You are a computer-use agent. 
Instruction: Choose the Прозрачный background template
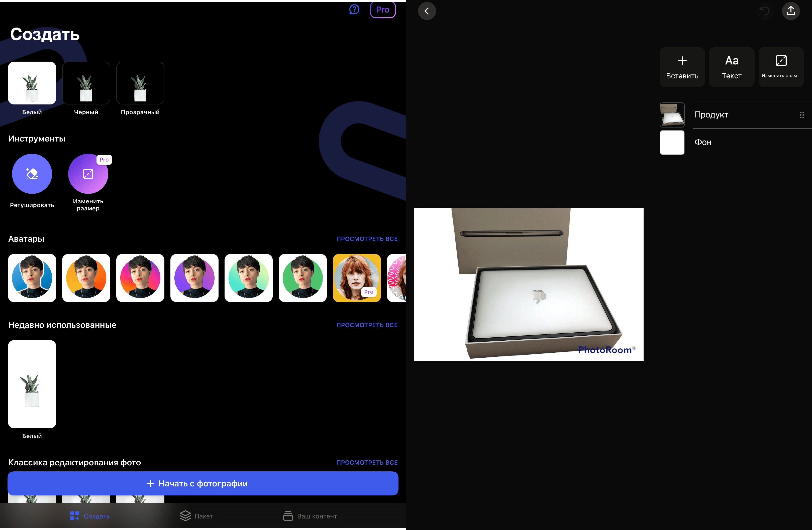(x=140, y=83)
